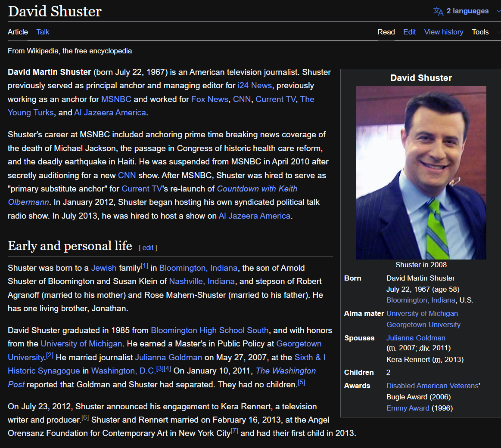501x448 pixels.
Task: Click the David Shuster page title
Action: 55,12
